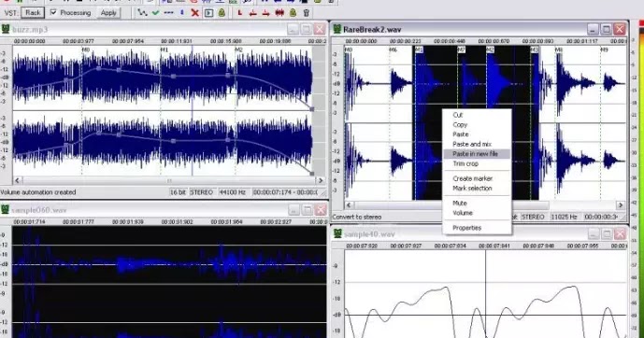This screenshot has height=338, width=644.
Task: Click the trash can toolbar icon
Action: [x=306, y=13]
